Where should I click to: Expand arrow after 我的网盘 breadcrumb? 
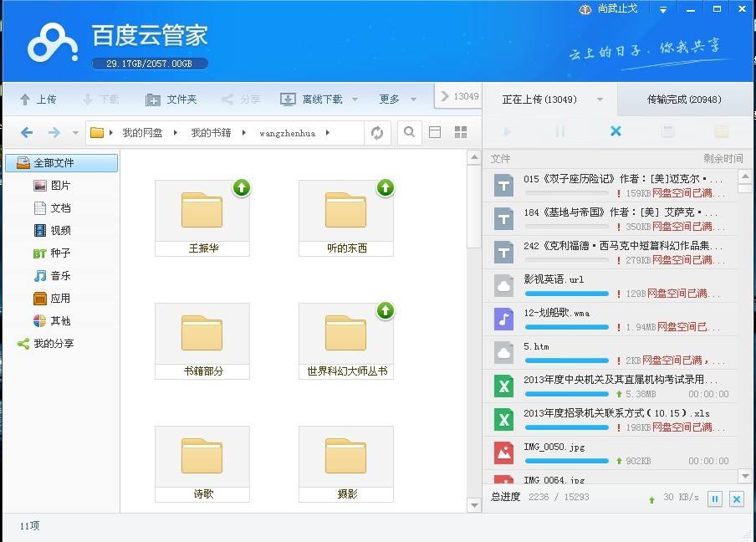176,133
